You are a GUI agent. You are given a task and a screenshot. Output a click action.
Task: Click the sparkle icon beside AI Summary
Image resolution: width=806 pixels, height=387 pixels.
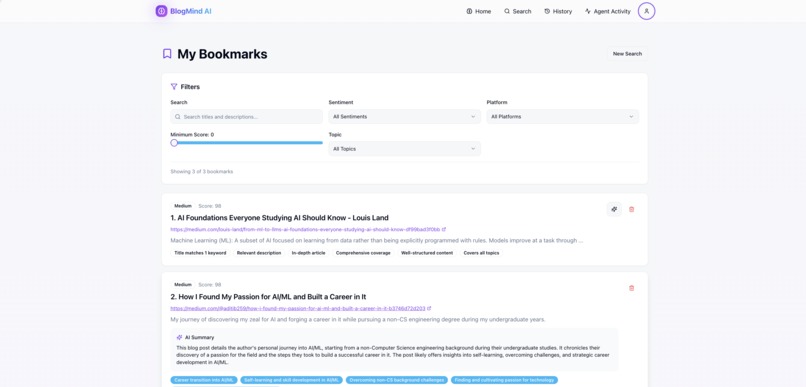click(x=179, y=338)
